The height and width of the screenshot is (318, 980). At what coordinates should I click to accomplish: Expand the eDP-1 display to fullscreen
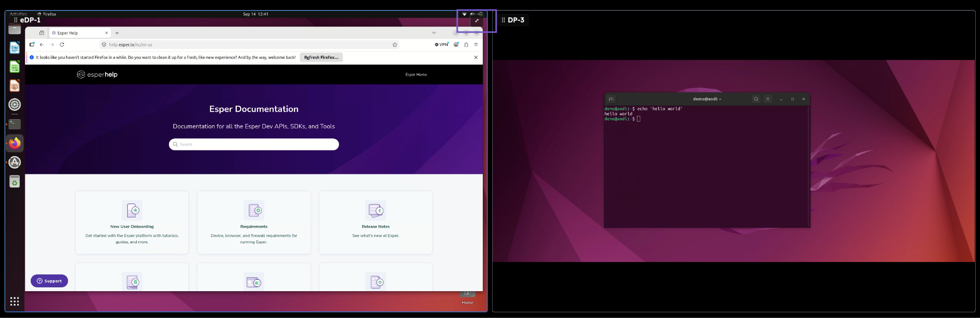point(477,21)
